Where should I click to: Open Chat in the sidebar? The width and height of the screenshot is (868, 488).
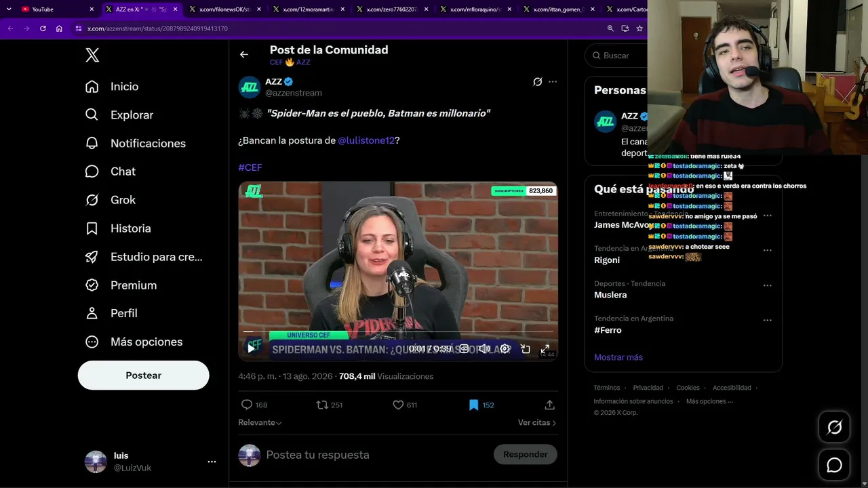coord(110,171)
